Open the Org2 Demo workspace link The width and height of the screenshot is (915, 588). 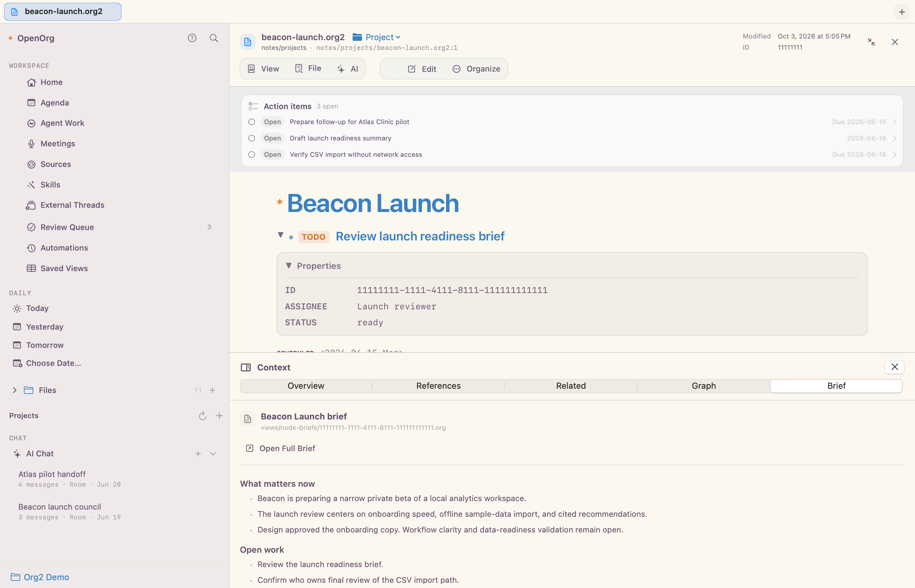tap(40, 577)
